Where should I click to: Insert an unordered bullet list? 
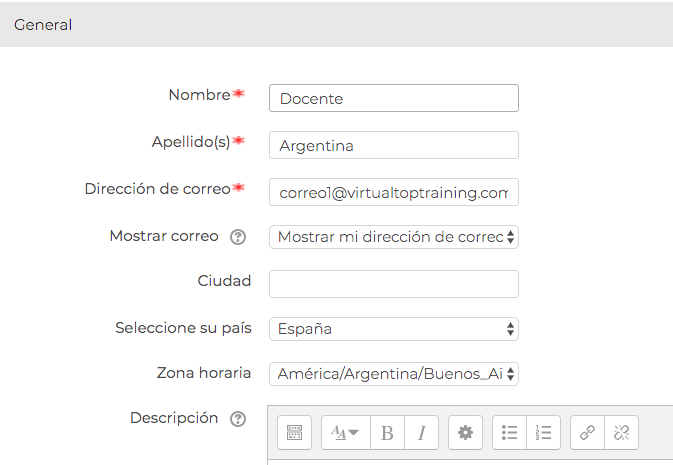click(x=510, y=432)
